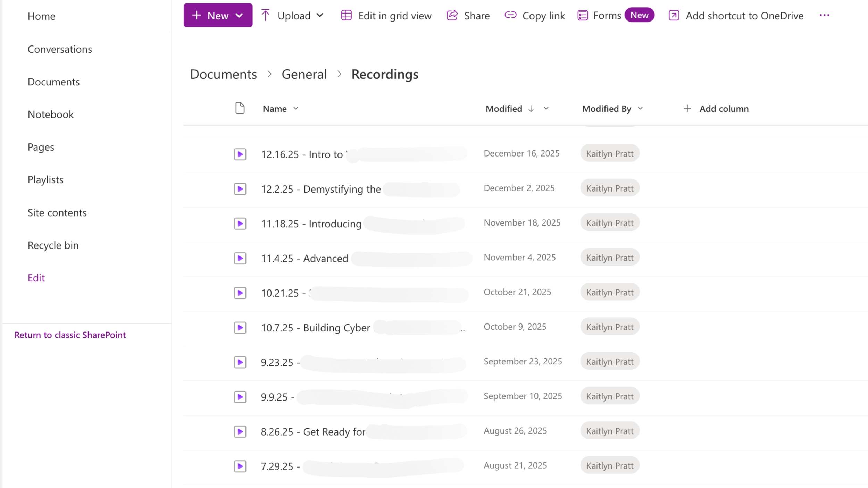
Task: Click Return to classic SharePoint link
Action: coord(70,335)
